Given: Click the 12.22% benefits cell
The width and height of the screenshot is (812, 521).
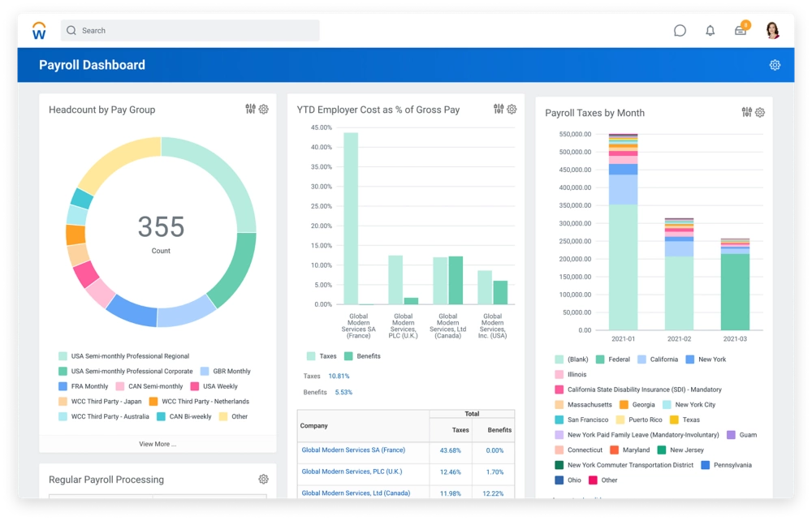Looking at the screenshot, I should click(x=493, y=493).
